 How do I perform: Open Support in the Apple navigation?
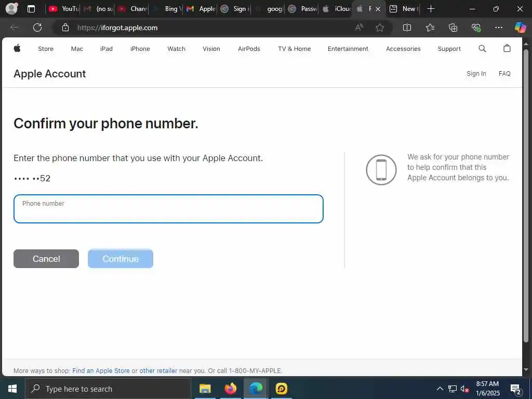click(x=449, y=48)
